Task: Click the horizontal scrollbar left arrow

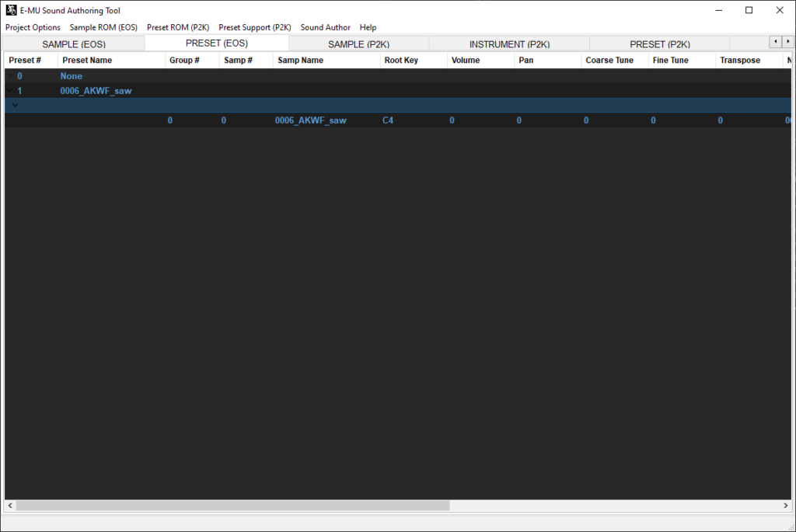Action: pyautogui.click(x=10, y=506)
